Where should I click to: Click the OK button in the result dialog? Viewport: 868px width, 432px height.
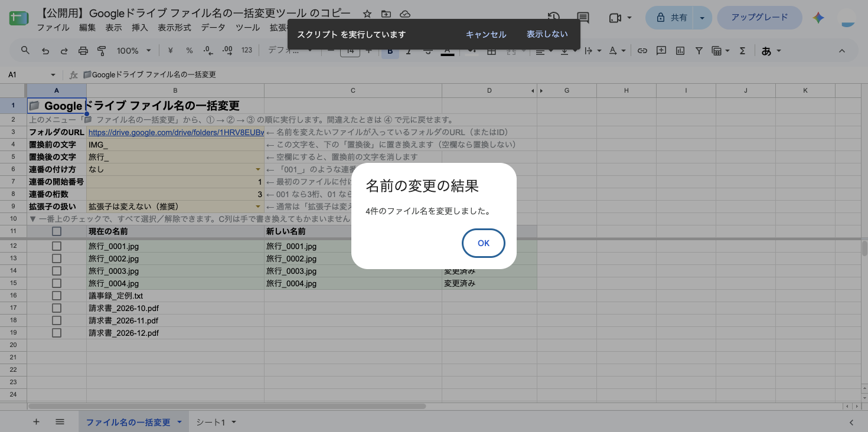click(484, 243)
